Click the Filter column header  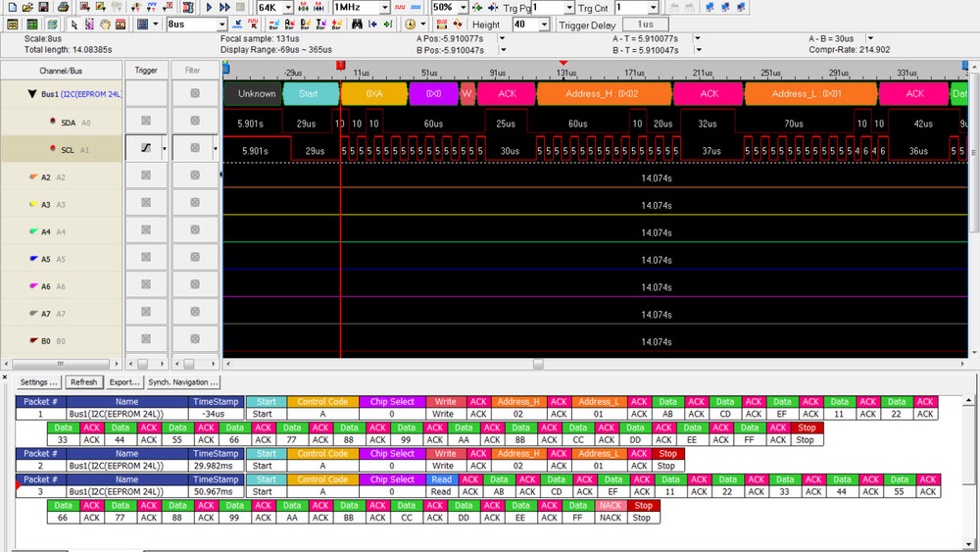coord(193,70)
